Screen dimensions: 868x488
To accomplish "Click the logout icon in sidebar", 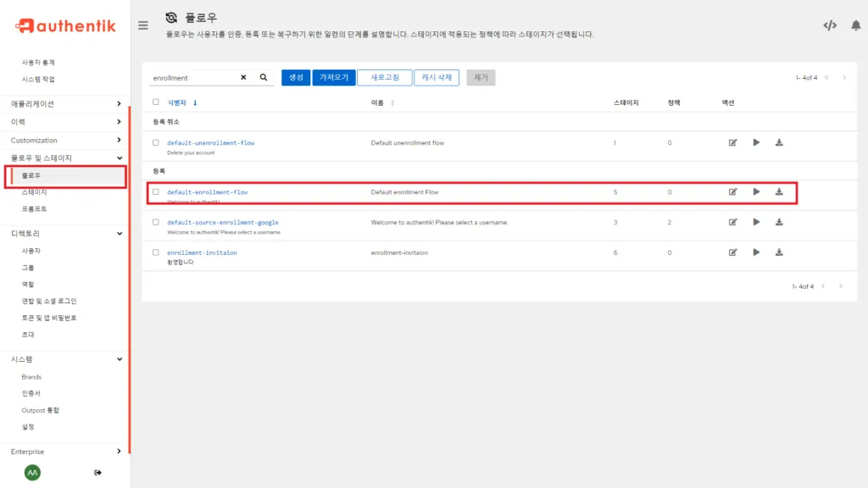I will (x=97, y=472).
